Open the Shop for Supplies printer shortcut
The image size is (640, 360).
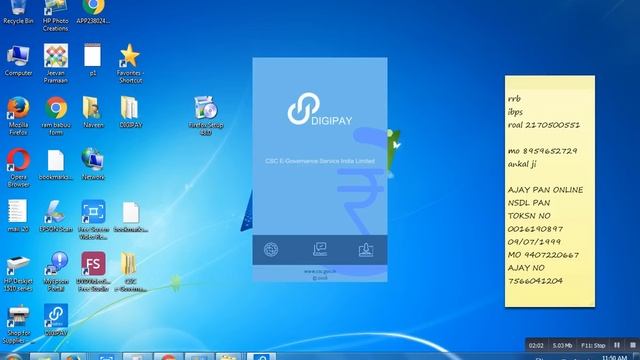[18, 324]
